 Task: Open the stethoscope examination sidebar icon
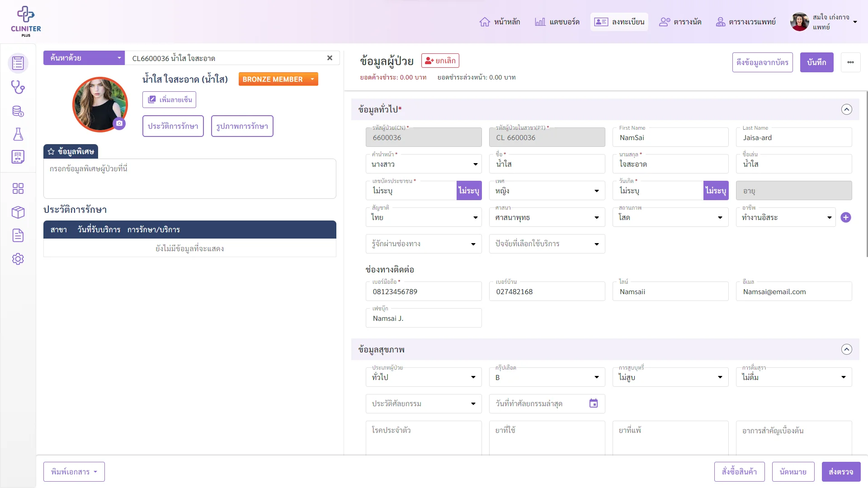(x=18, y=87)
